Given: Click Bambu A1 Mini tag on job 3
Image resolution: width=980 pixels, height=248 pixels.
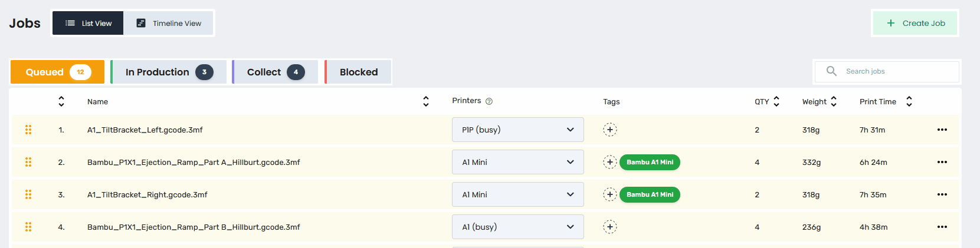Looking at the screenshot, I should pyautogui.click(x=650, y=194).
